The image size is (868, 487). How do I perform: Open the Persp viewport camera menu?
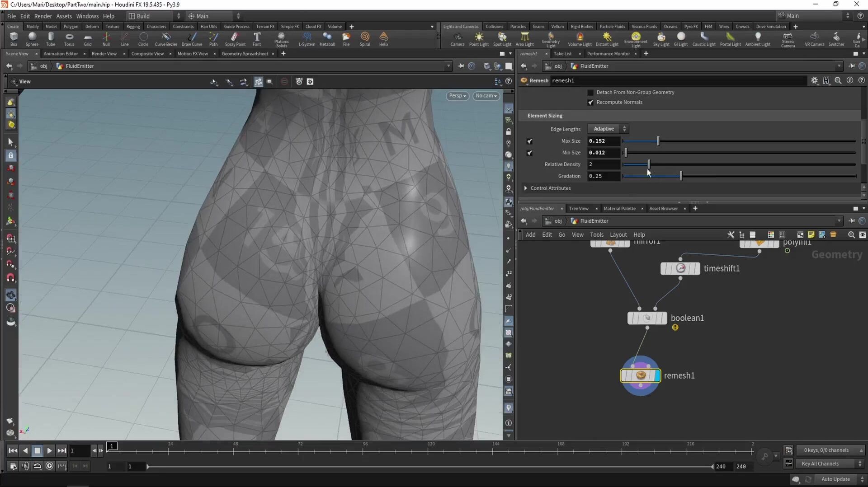point(457,96)
